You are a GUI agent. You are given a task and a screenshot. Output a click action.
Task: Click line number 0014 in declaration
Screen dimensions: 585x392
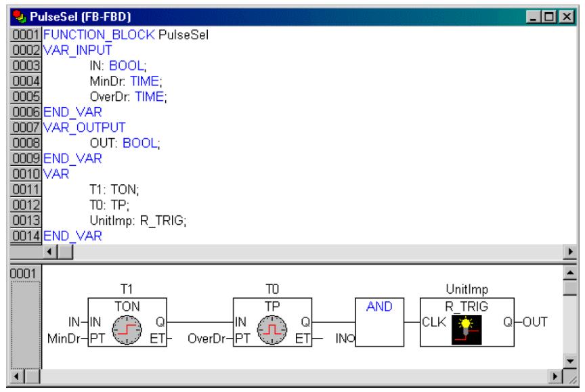(26, 236)
